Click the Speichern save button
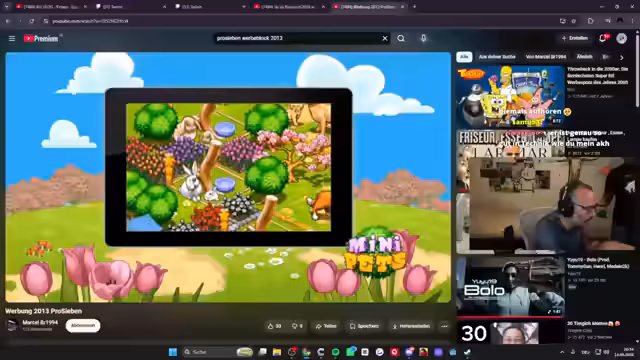 [364, 326]
